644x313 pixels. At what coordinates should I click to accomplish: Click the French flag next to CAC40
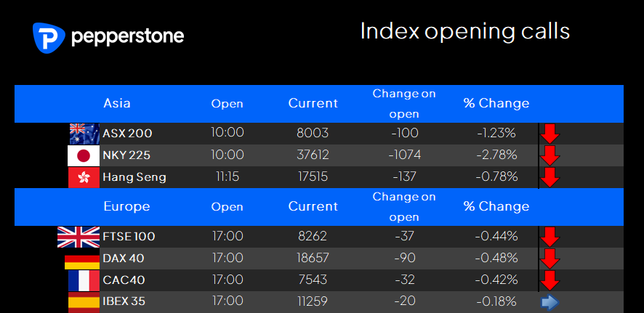click(84, 280)
